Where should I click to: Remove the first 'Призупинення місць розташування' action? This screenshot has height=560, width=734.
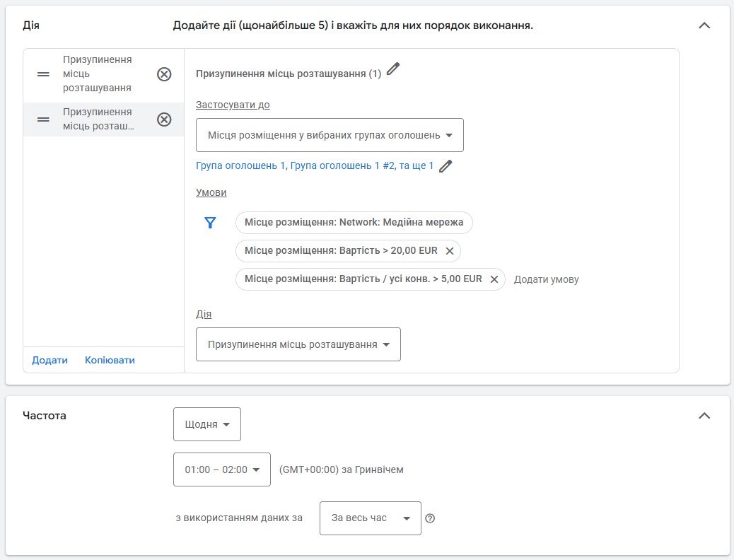[164, 74]
